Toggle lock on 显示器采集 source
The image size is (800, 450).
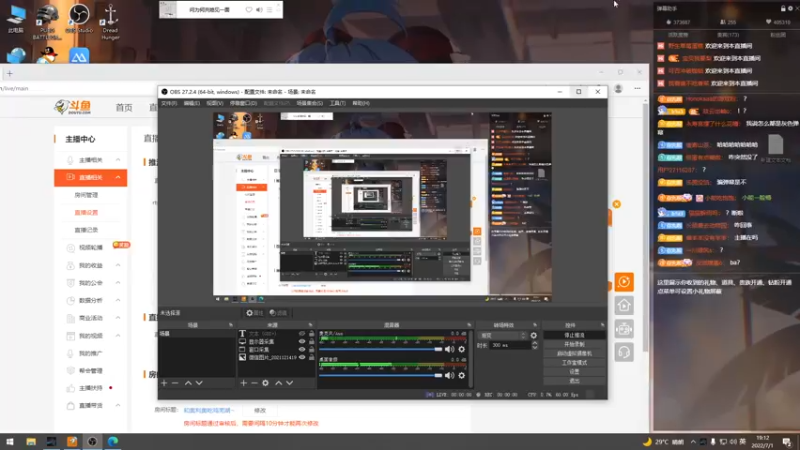pos(311,341)
